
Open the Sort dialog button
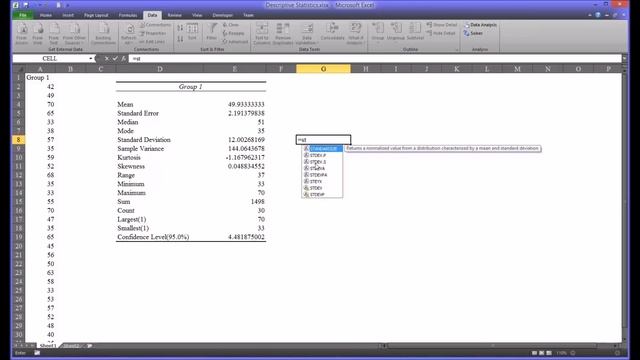coord(192,32)
